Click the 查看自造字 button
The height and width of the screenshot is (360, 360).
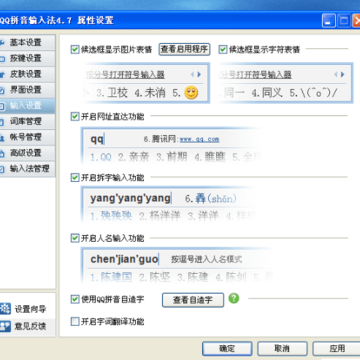tap(193, 300)
